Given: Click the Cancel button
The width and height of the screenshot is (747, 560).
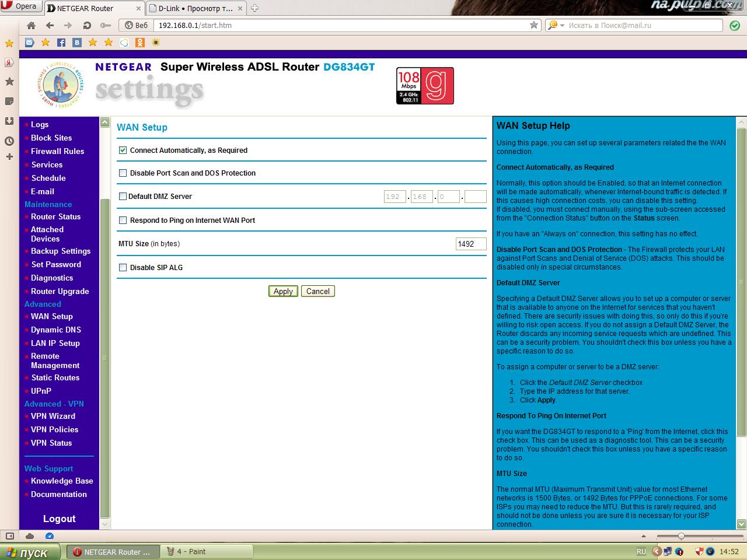Looking at the screenshot, I should [318, 291].
